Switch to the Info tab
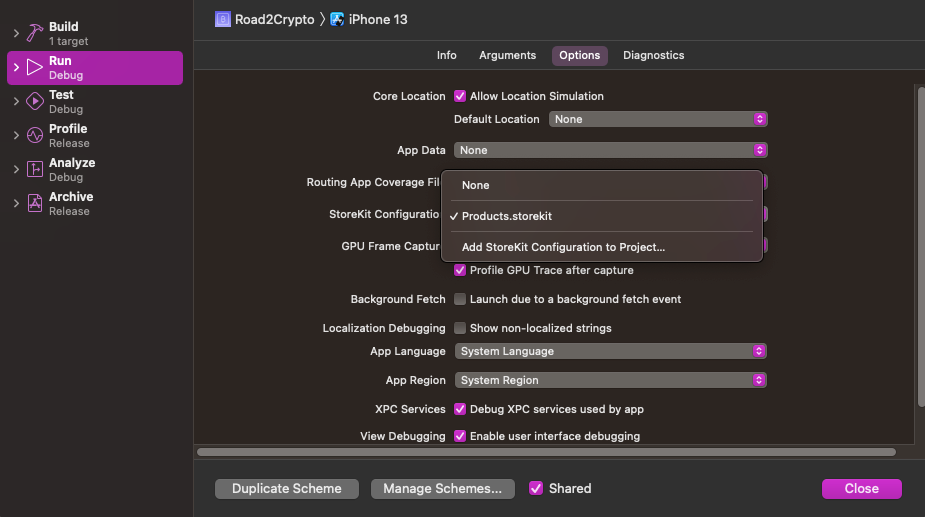 click(447, 55)
